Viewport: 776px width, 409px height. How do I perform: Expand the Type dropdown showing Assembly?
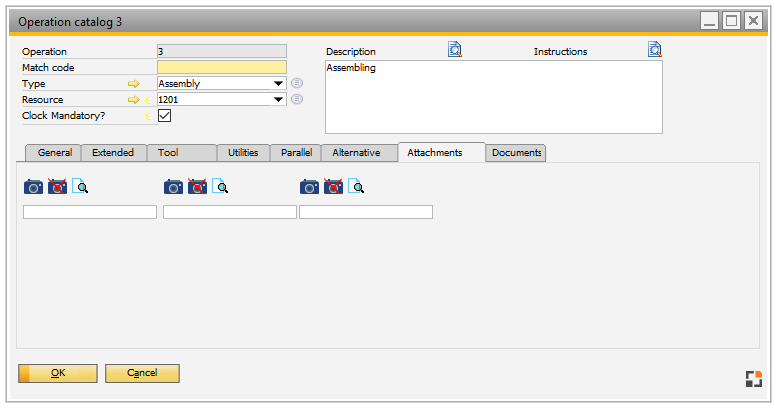279,84
